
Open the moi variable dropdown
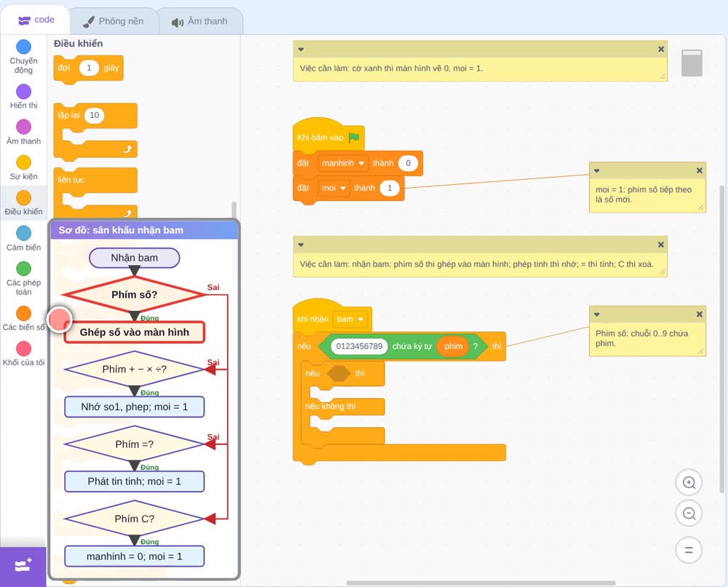coord(334,188)
